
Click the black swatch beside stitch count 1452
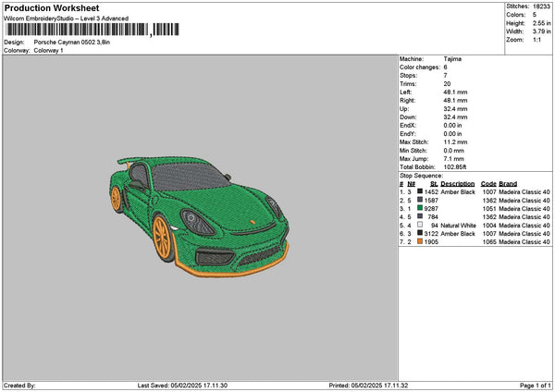pos(420,191)
